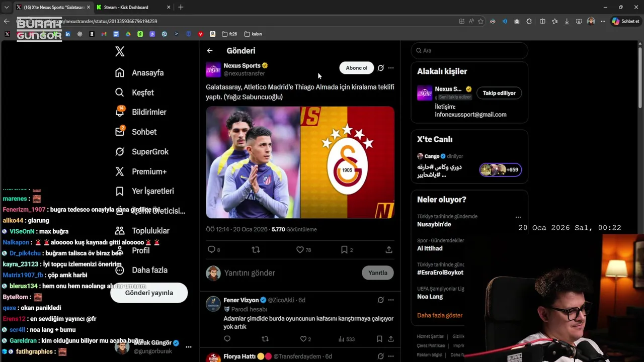Bookmark the Nexus Sports post

coord(347,249)
